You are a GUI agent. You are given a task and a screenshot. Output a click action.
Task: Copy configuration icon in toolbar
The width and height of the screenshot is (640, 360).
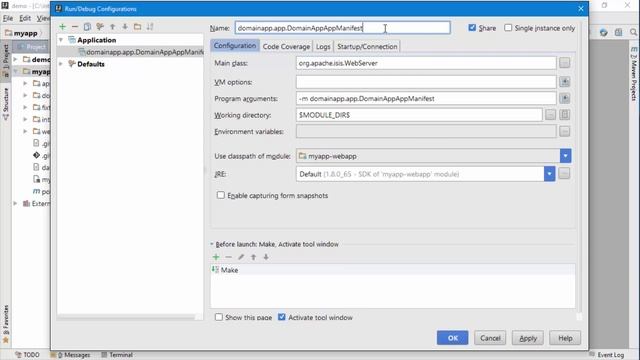tap(87, 27)
